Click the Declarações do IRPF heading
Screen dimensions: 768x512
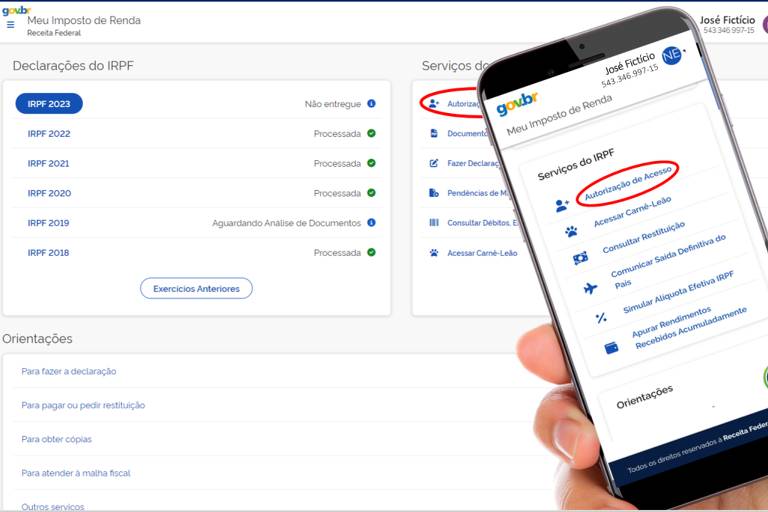click(73, 66)
